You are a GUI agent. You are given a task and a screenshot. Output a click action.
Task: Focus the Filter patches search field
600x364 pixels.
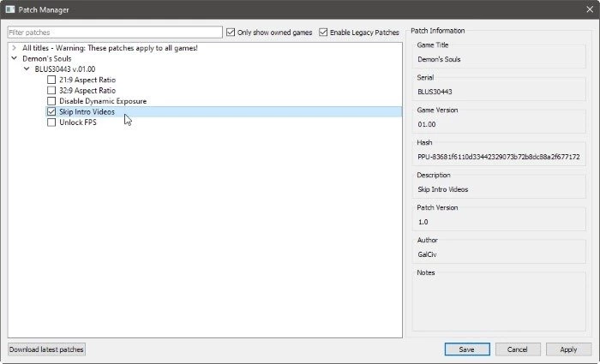click(x=115, y=33)
